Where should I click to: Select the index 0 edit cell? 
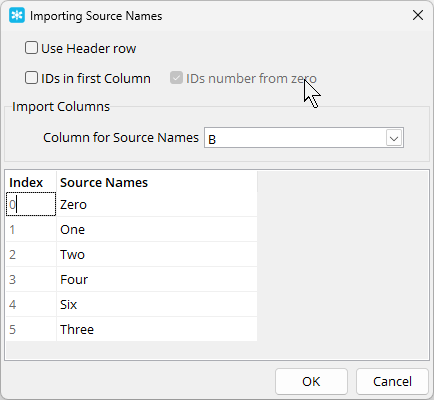tap(31, 204)
